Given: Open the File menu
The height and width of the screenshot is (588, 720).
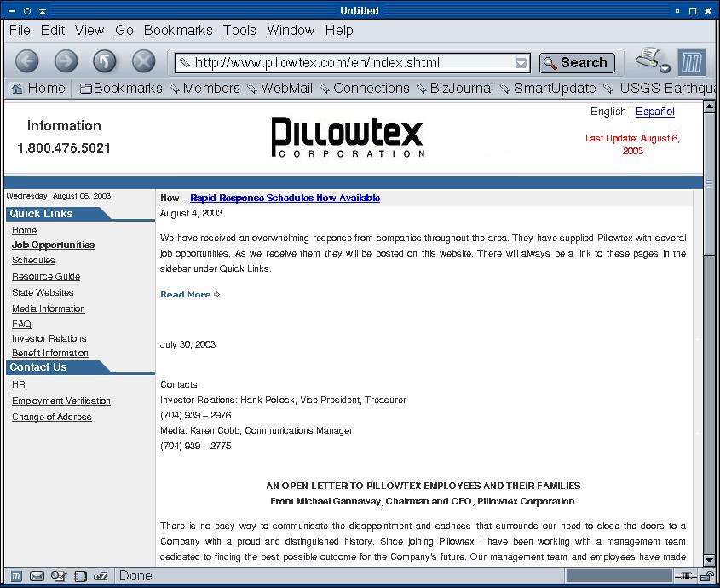Looking at the screenshot, I should (x=20, y=31).
